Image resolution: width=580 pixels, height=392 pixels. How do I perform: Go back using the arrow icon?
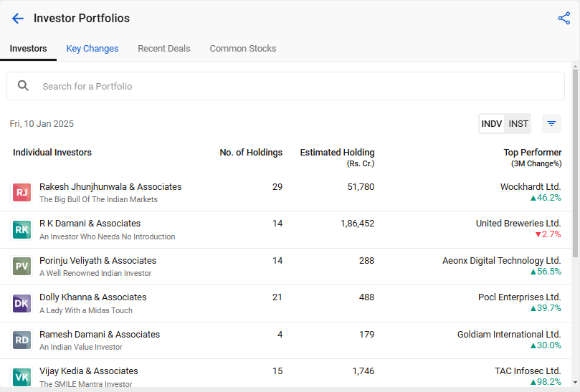click(x=17, y=19)
